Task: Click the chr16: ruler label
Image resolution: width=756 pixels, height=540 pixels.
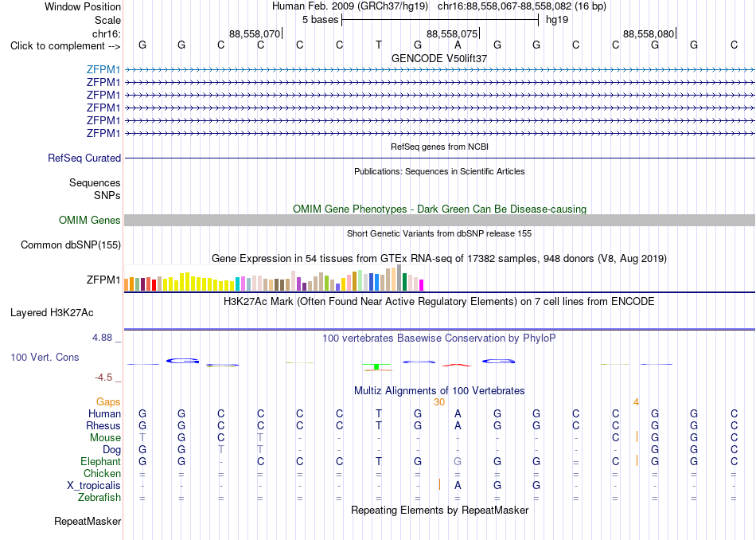Action: pyautogui.click(x=107, y=33)
